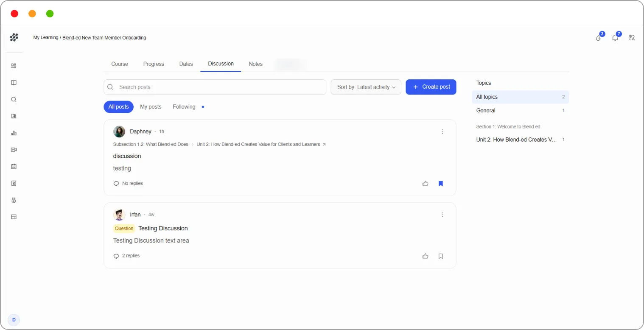Screen dimensions: 644x330
Task: Select Unit 2: How Blend-ed Creates V... topic
Action: 521,140
